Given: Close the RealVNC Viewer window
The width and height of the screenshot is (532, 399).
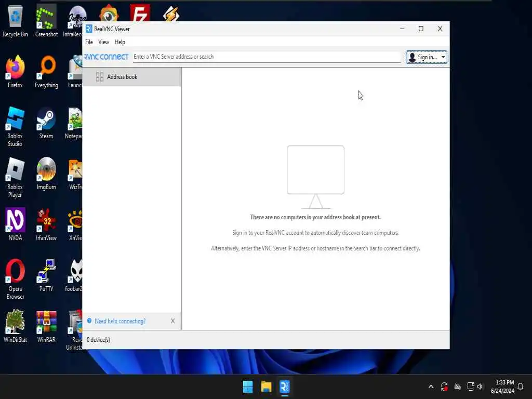Looking at the screenshot, I should tap(440, 29).
